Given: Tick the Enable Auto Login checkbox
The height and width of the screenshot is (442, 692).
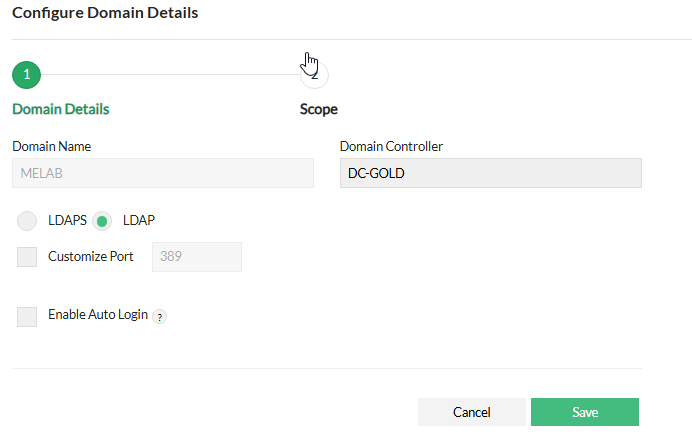Looking at the screenshot, I should coord(28,316).
